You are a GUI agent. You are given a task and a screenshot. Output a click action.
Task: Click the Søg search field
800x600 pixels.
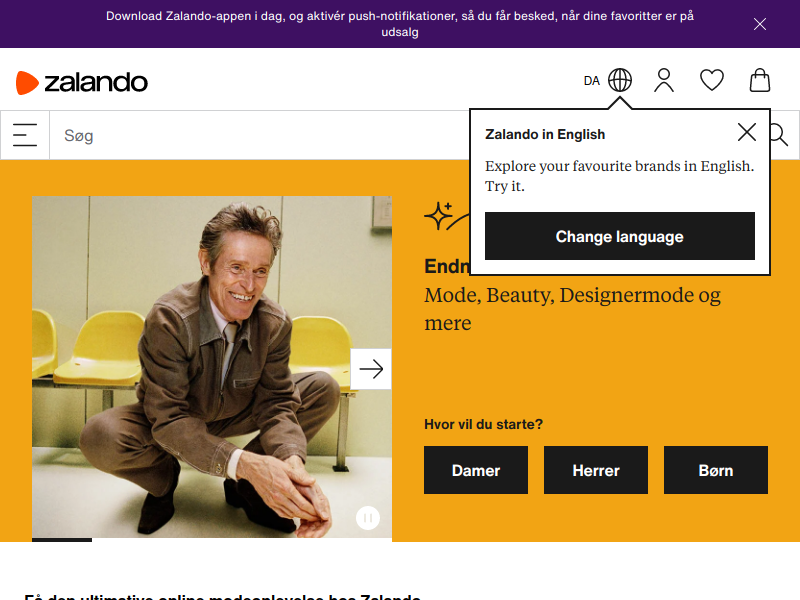pos(259,135)
